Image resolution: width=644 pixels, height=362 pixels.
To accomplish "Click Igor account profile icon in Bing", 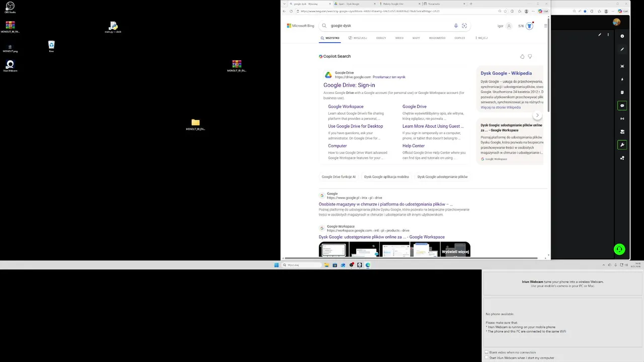I will click(x=509, y=26).
